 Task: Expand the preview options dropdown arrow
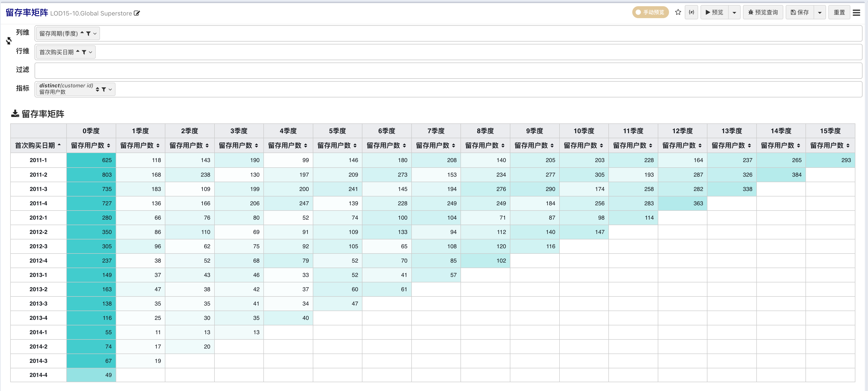[734, 12]
